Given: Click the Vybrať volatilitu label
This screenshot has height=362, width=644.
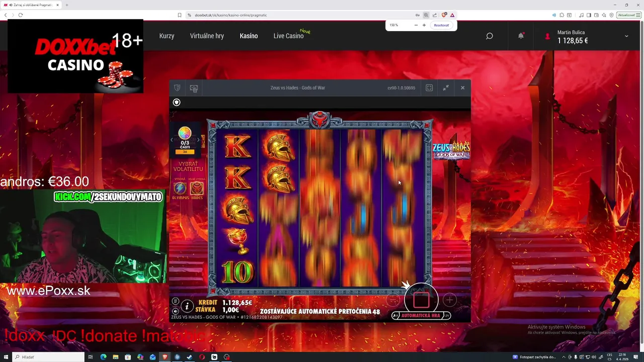Looking at the screenshot, I should 189,166.
